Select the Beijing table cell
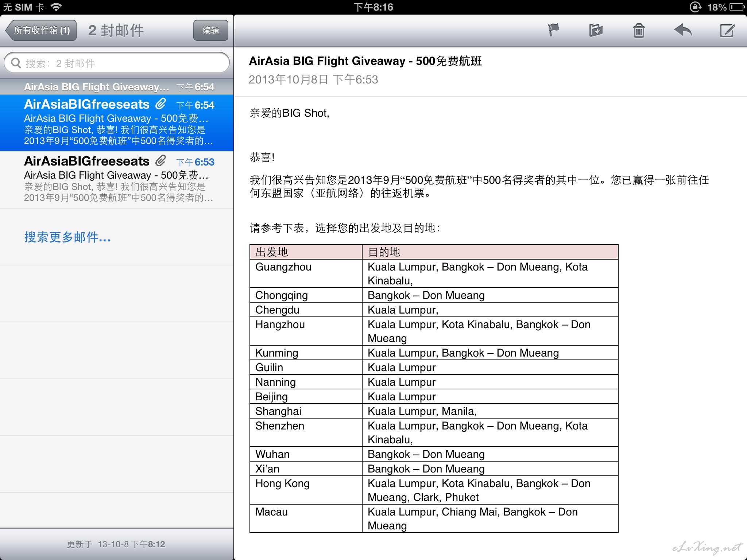Screen dimensions: 747x560 pyautogui.click(x=306, y=396)
